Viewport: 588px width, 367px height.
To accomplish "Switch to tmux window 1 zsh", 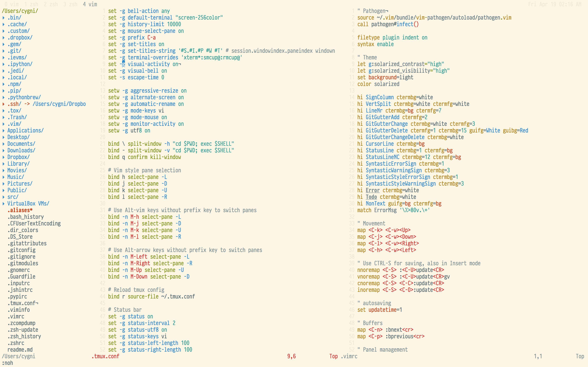I will [x=31, y=4].
